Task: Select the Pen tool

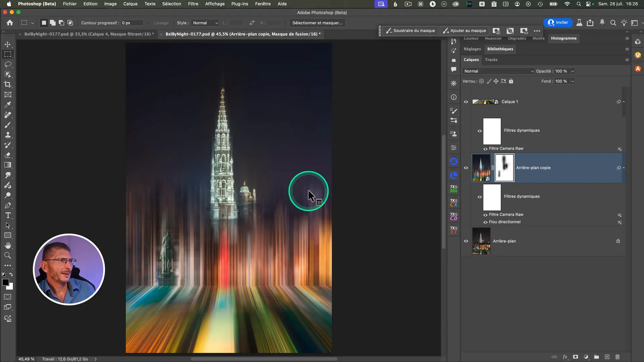Action: tap(8, 205)
